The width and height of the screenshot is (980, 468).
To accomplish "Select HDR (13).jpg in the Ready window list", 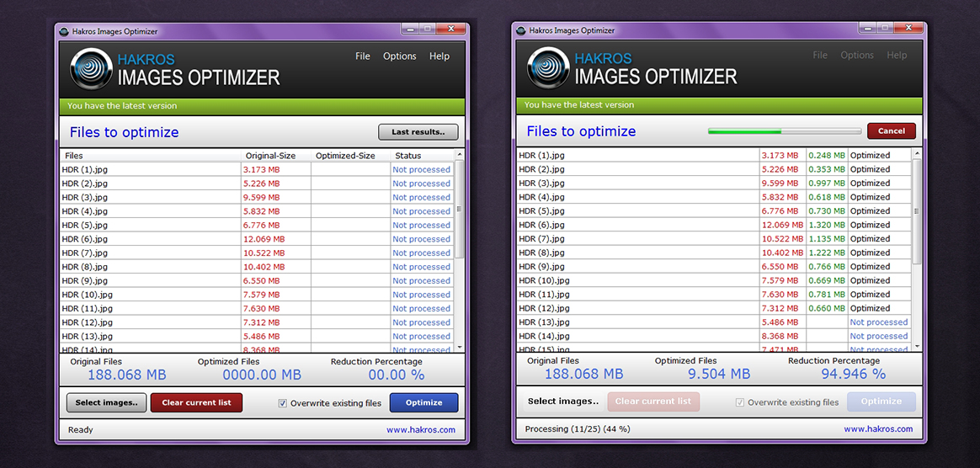I will (88, 336).
